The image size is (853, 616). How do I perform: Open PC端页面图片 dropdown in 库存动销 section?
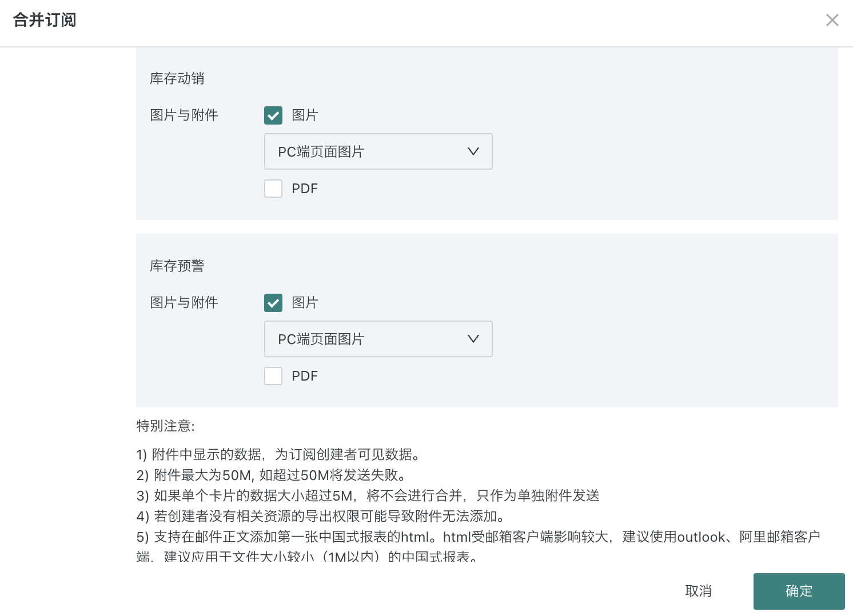click(377, 151)
